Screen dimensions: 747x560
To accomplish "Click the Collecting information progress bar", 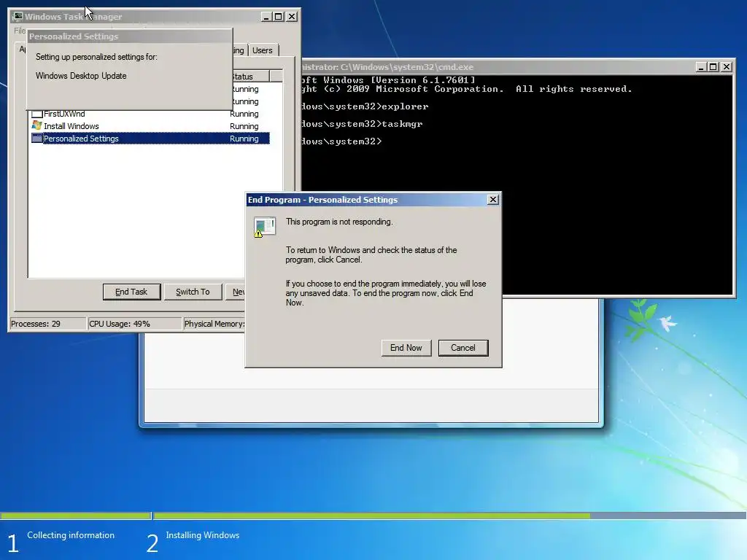I will point(75,516).
